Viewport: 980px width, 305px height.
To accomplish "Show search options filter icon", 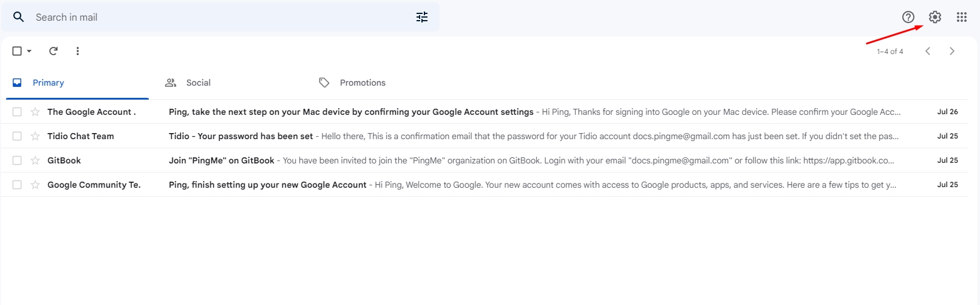I will [422, 17].
